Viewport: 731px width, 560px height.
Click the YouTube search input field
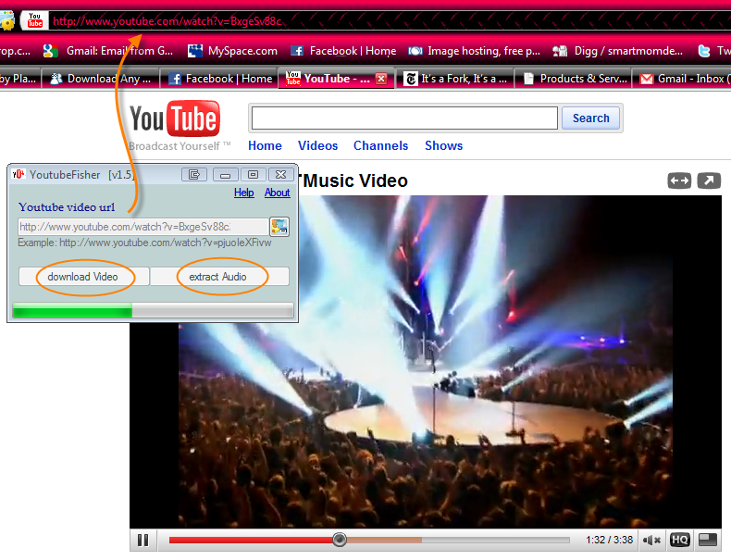coord(404,118)
